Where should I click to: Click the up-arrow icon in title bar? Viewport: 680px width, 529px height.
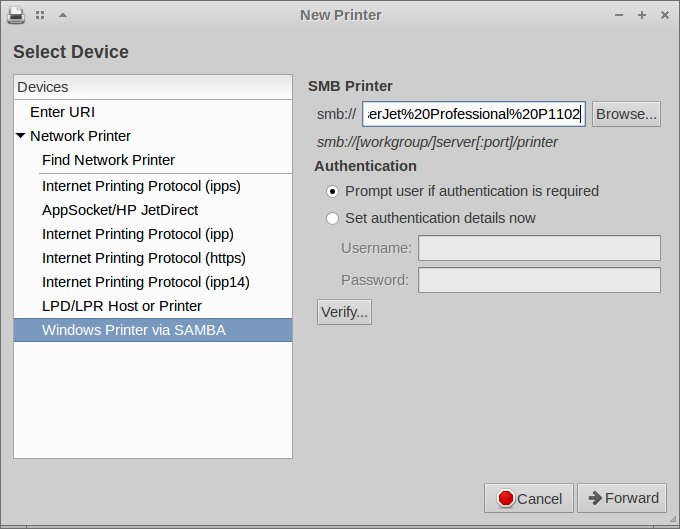(x=63, y=15)
